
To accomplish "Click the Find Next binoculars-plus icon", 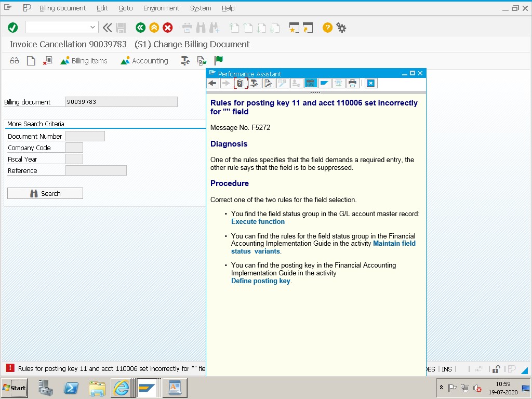I will coord(214,28).
